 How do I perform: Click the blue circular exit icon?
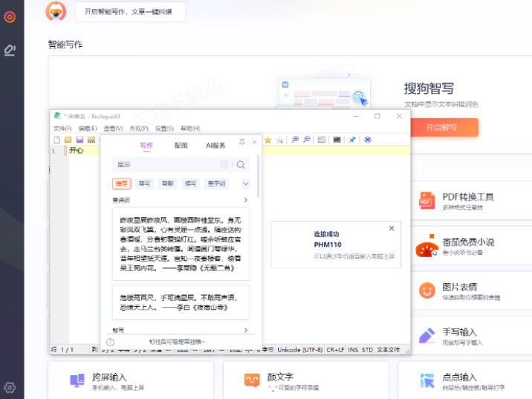point(368,140)
